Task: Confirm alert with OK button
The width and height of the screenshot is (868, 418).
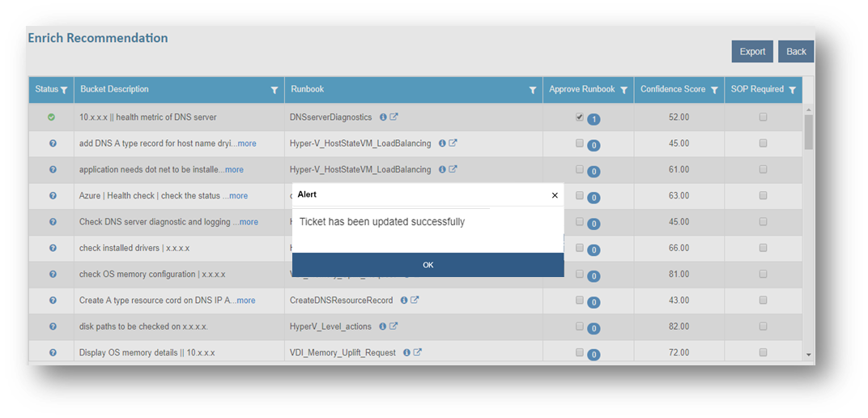Action: pyautogui.click(x=428, y=265)
